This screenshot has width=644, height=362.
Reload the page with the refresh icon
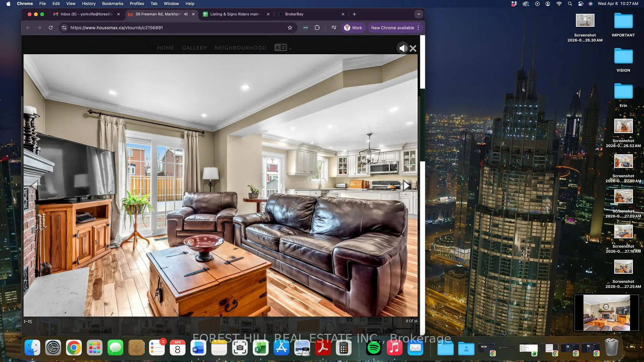click(x=51, y=28)
